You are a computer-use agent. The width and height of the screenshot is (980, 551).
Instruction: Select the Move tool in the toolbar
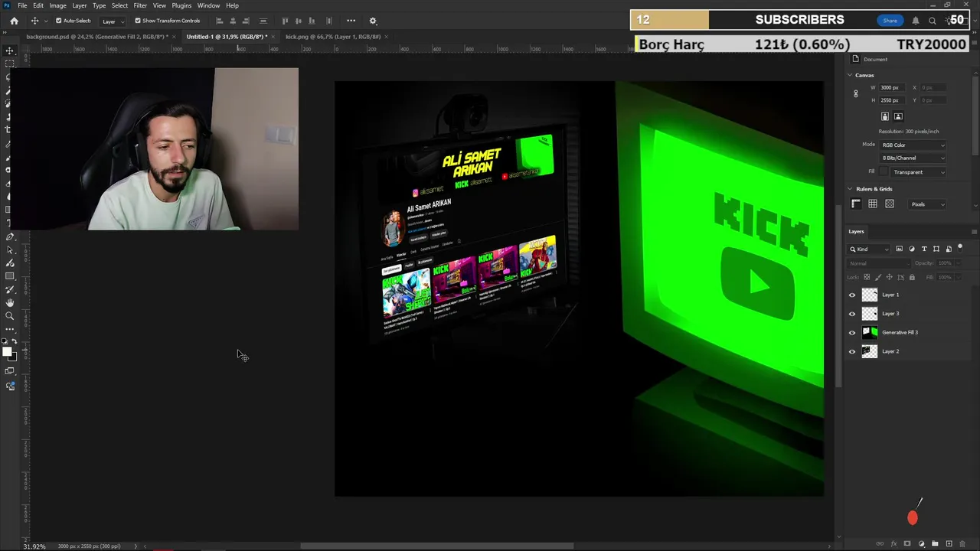click(x=9, y=51)
